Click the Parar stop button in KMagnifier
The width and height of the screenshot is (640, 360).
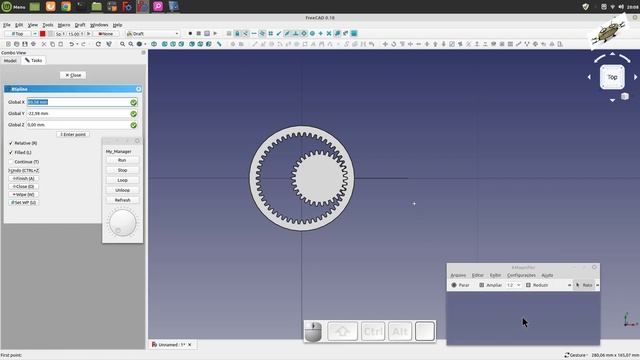point(461,285)
